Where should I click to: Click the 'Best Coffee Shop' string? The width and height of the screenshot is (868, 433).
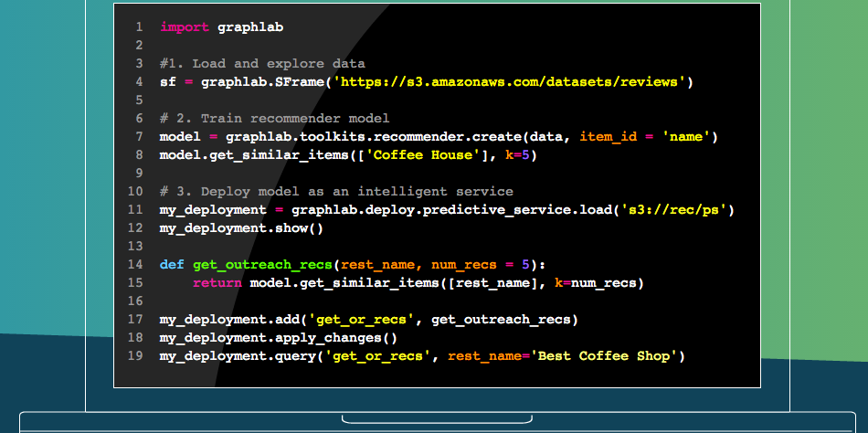tap(604, 356)
